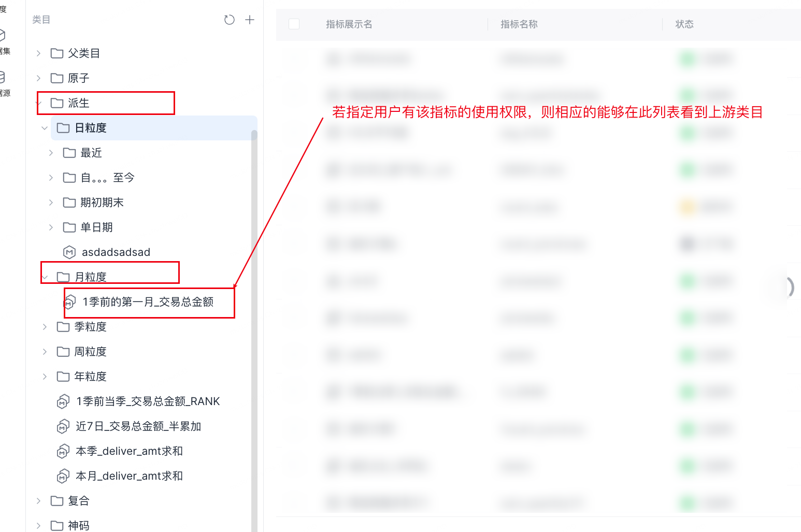Click the 状态 column header
This screenshot has width=801, height=532.
tap(684, 24)
